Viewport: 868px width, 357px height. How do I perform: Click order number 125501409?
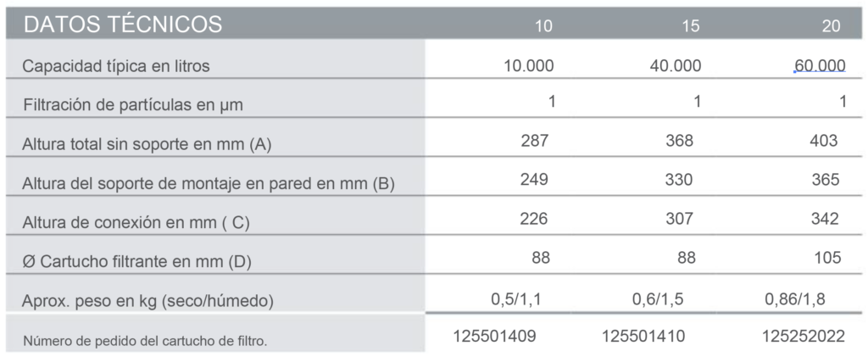point(496,337)
